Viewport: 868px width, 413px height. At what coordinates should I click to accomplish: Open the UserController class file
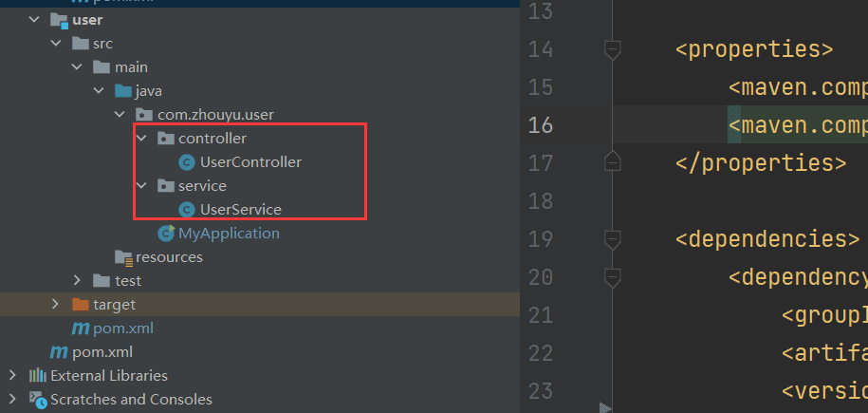(250, 161)
